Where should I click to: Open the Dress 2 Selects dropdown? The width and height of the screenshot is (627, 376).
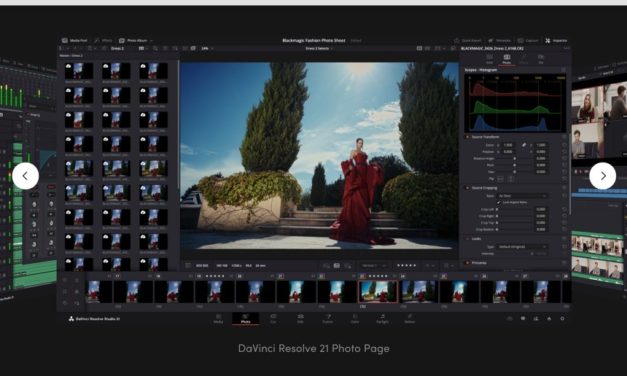319,48
